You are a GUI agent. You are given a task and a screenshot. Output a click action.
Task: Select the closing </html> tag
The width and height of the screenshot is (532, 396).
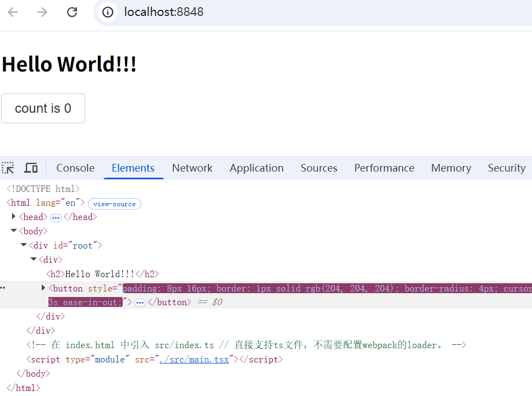click(23, 388)
